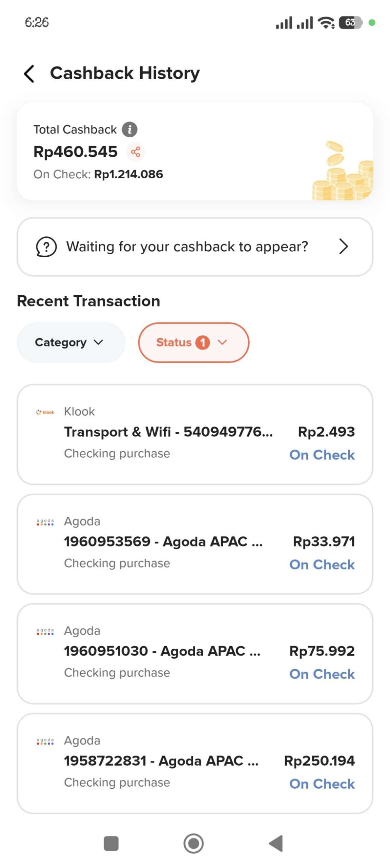This screenshot has height=868, width=390.
Task: Open the Agoda 1960951030 transaction
Action: click(162, 651)
